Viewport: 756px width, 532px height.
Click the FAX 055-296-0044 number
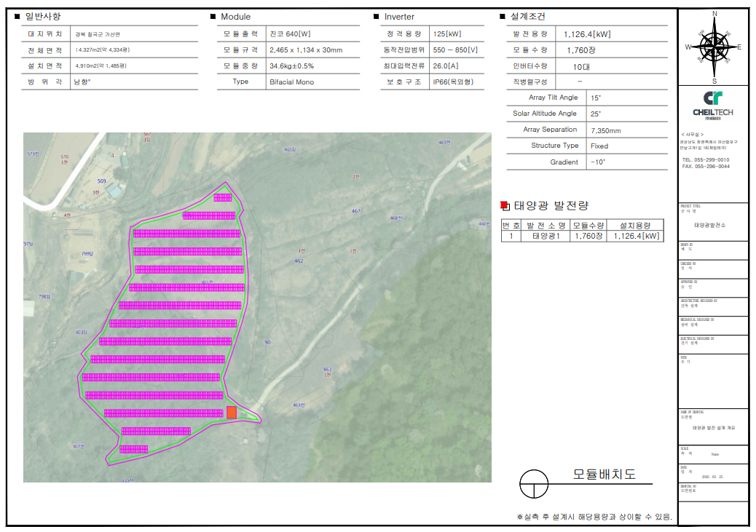pyautogui.click(x=705, y=167)
